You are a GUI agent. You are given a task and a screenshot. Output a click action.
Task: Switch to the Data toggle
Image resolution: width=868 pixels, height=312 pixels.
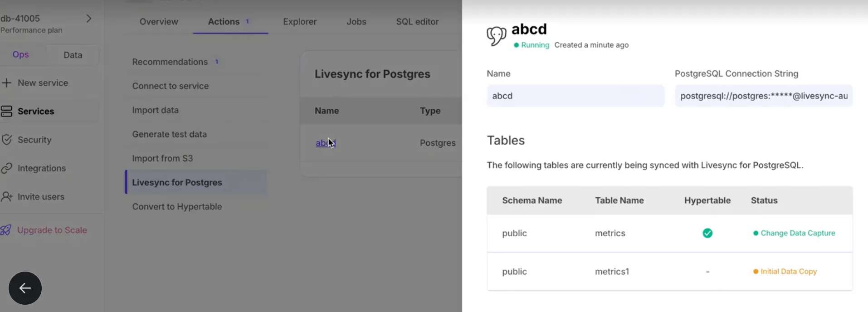point(73,55)
